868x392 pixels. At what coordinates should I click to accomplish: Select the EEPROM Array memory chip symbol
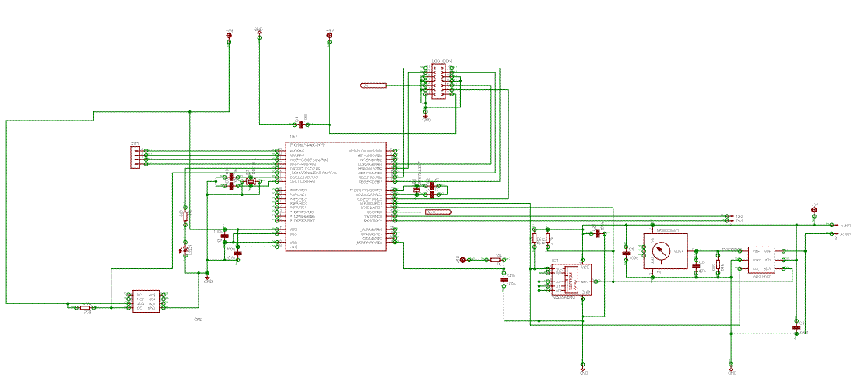(572, 280)
